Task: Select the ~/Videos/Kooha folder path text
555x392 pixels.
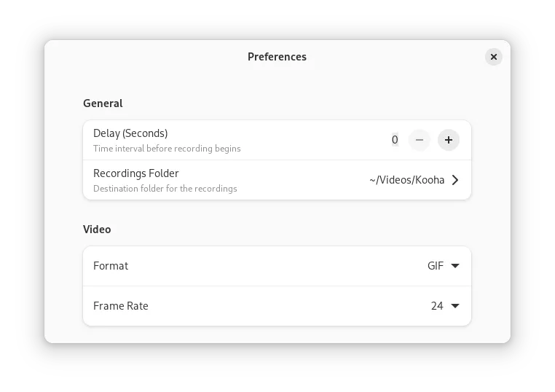Action: coord(406,180)
